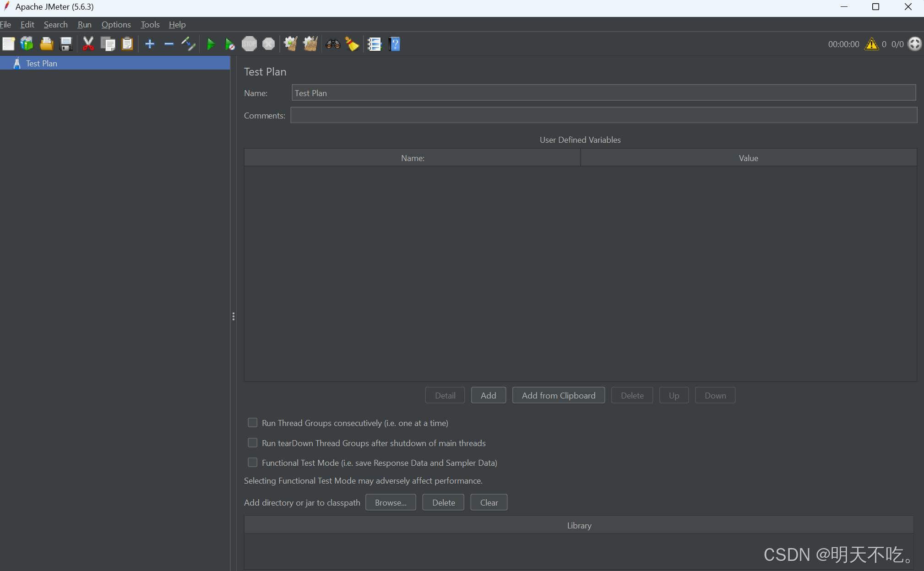
Task: Open the log viewer warning icon
Action: coord(871,44)
